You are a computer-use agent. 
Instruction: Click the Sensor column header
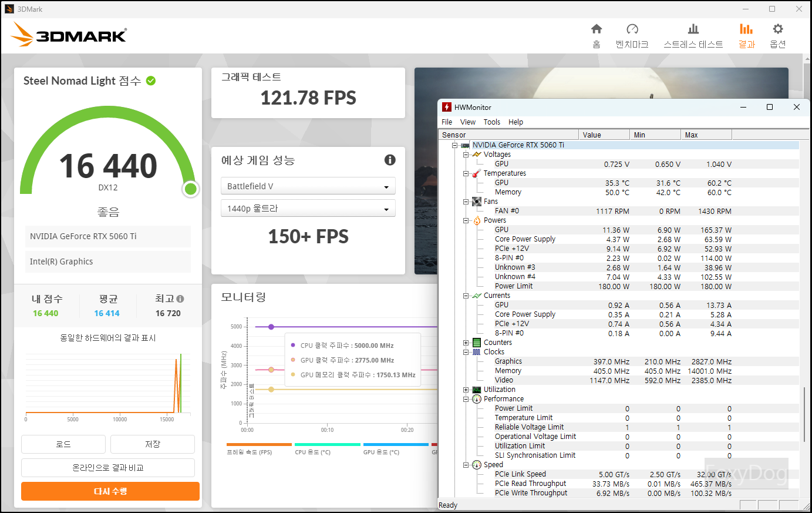pos(508,135)
